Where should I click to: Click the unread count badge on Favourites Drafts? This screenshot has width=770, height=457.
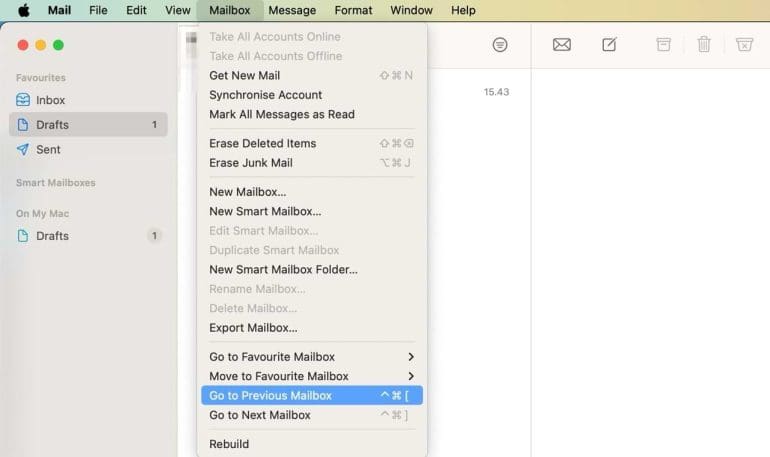(154, 125)
